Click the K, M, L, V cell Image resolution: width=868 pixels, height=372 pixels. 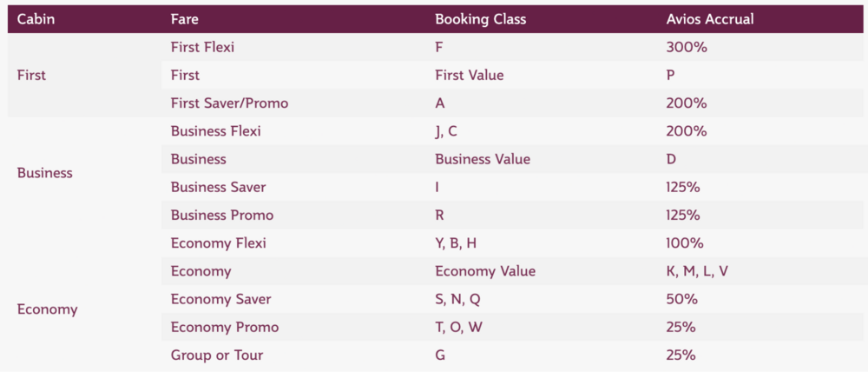(697, 271)
